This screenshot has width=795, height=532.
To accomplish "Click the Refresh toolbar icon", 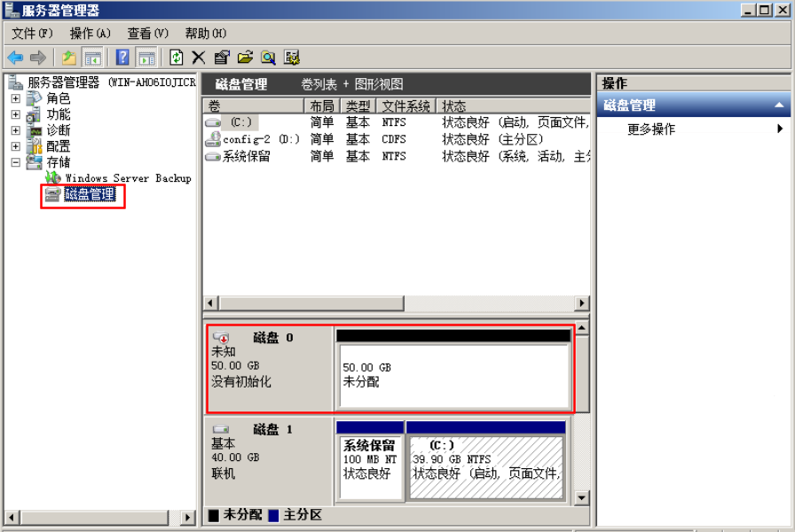I will (x=177, y=58).
